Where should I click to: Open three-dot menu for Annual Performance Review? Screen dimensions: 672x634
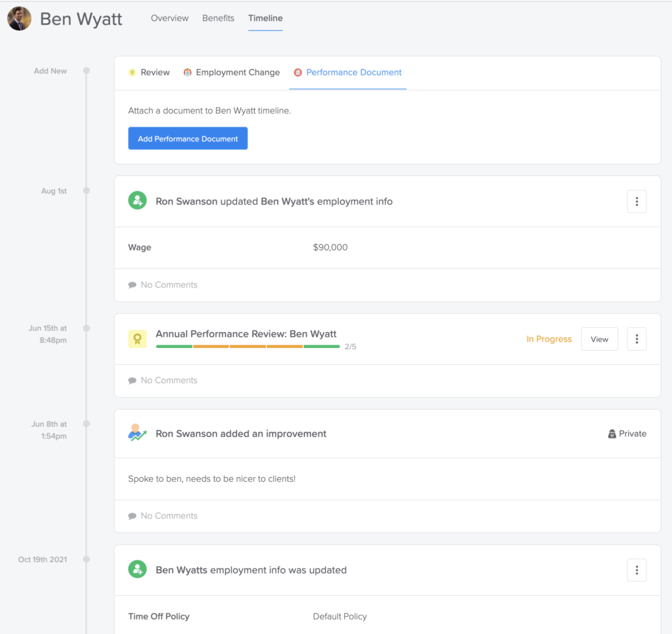tap(637, 339)
